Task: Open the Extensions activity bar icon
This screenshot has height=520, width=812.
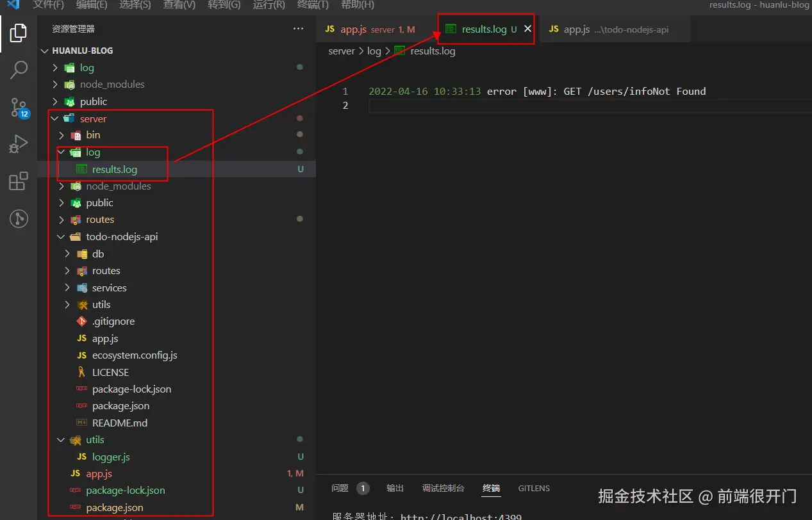Action: (x=19, y=181)
